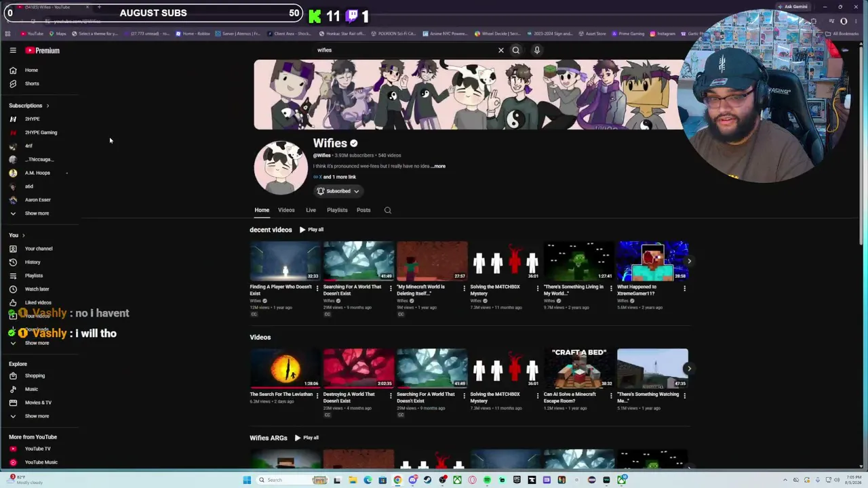Switch to the channel Playlists tab
868x488 pixels.
[337, 210]
